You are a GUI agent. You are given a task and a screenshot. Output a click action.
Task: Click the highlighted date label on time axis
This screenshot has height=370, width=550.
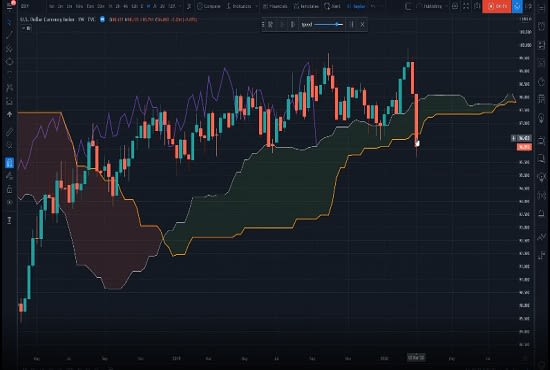click(416, 358)
